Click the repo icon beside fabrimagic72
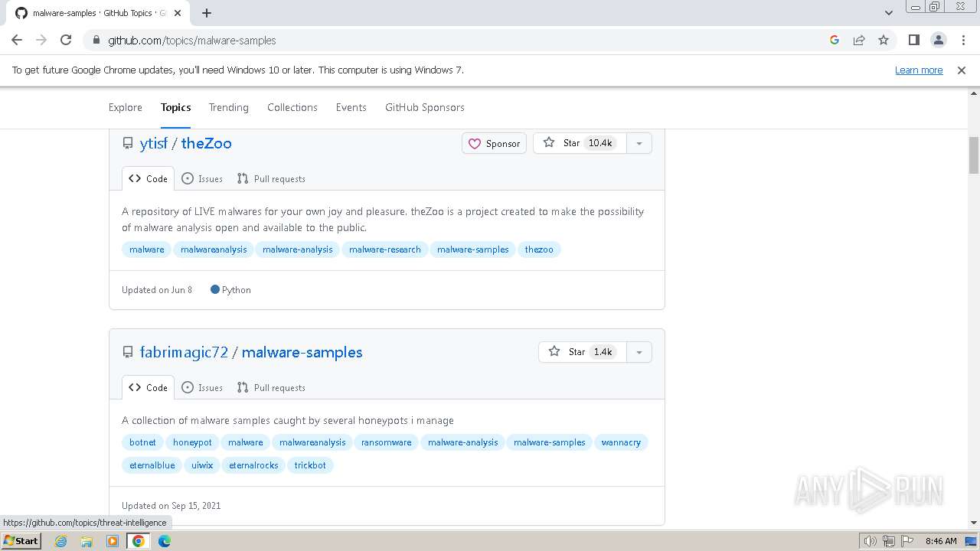 coord(128,352)
